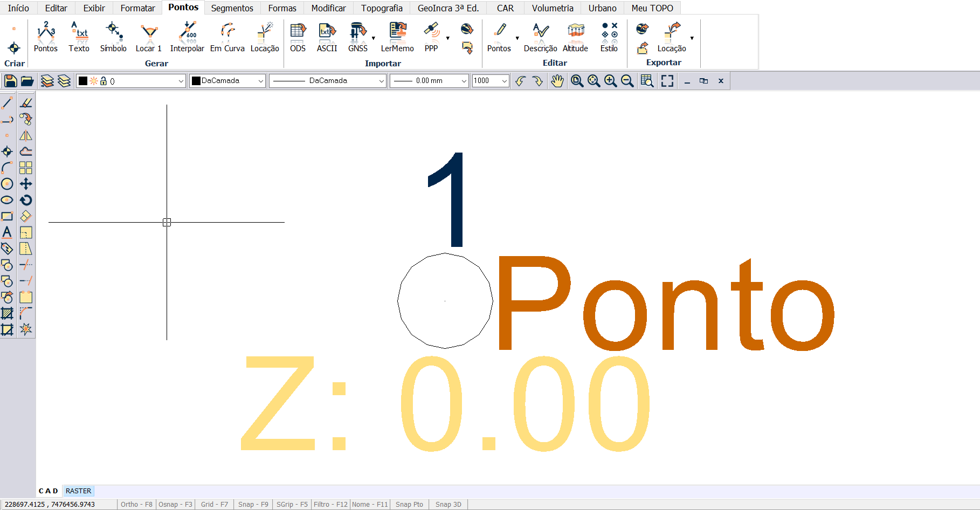Import points from a GNSS device
This screenshot has height=510, width=980.
tap(357, 37)
